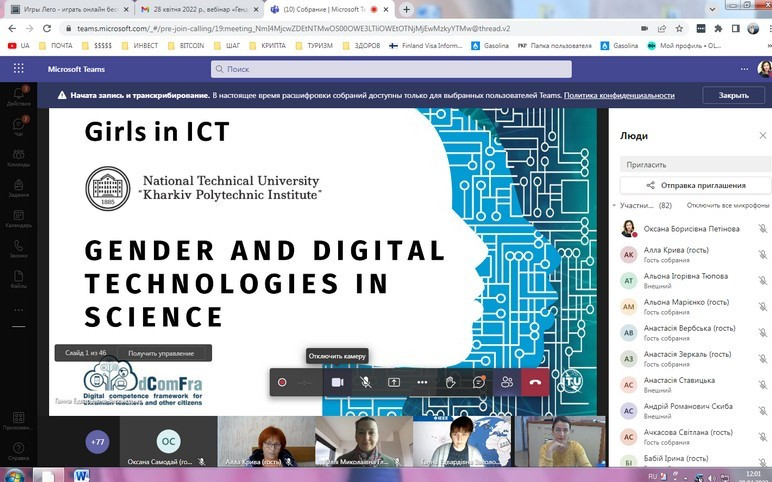Click Отключить все микрофоны mute all

pyautogui.click(x=727, y=205)
